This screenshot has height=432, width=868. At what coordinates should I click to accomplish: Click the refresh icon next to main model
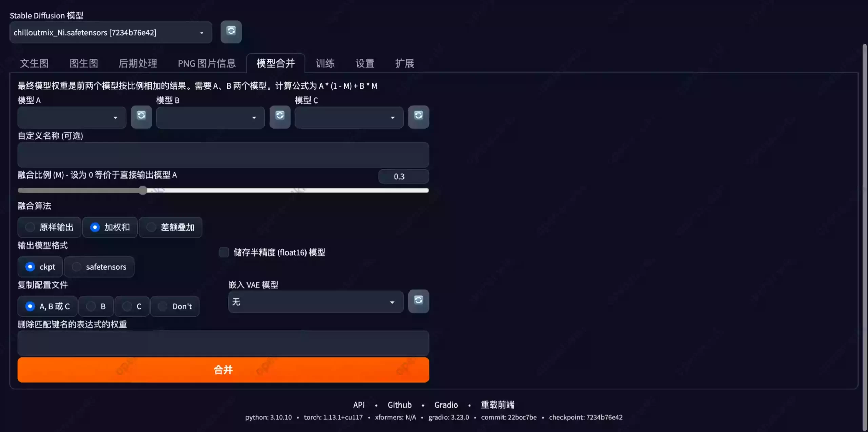(x=231, y=31)
